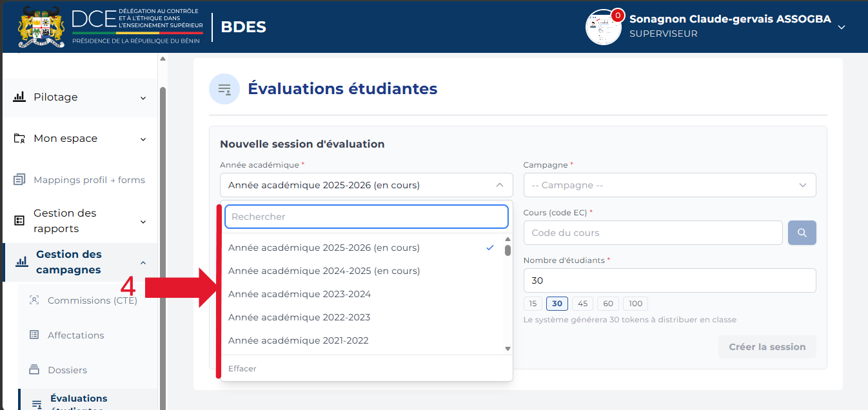Collapse the Gestion des campagnes chevron
This screenshot has width=868, height=410.
143,262
